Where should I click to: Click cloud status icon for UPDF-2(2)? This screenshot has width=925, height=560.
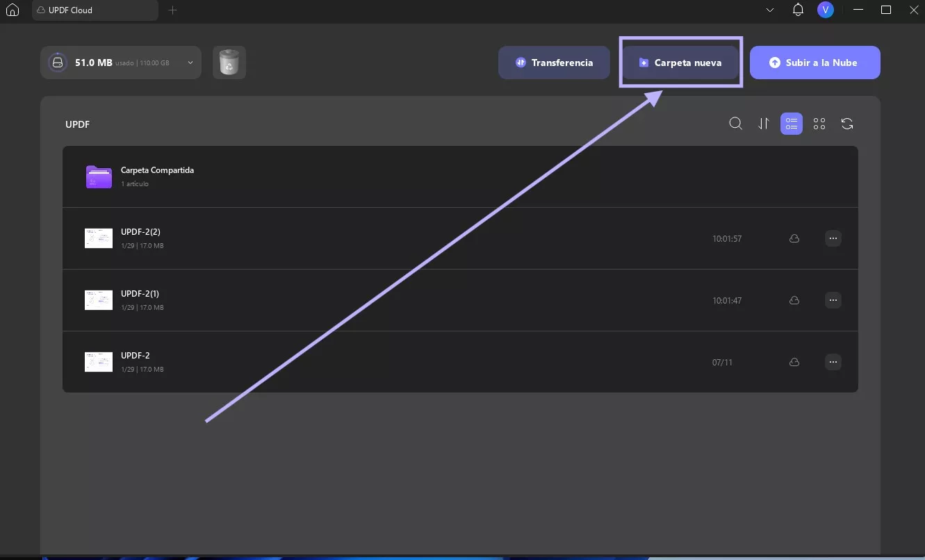click(x=794, y=238)
